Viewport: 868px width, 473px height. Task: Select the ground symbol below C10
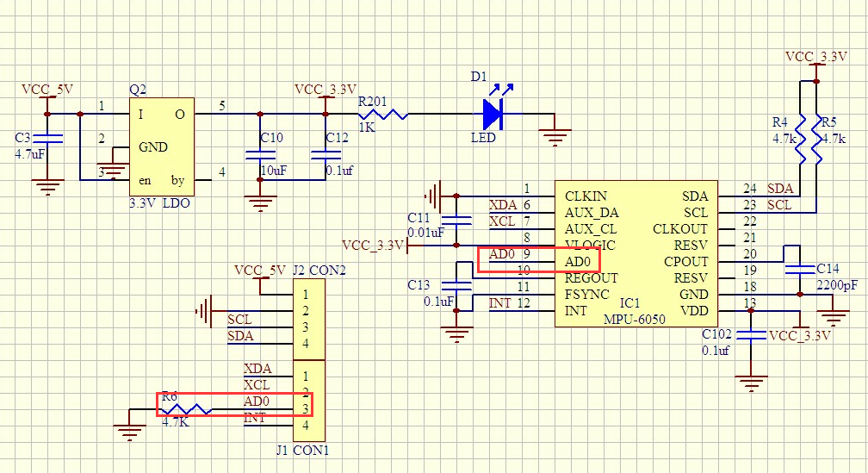point(260,202)
